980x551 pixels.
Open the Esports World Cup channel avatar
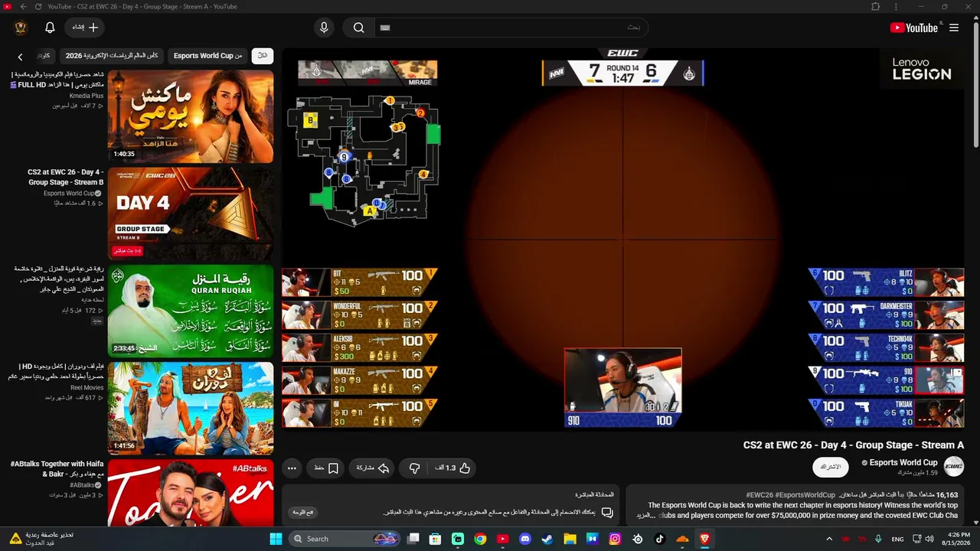953,466
